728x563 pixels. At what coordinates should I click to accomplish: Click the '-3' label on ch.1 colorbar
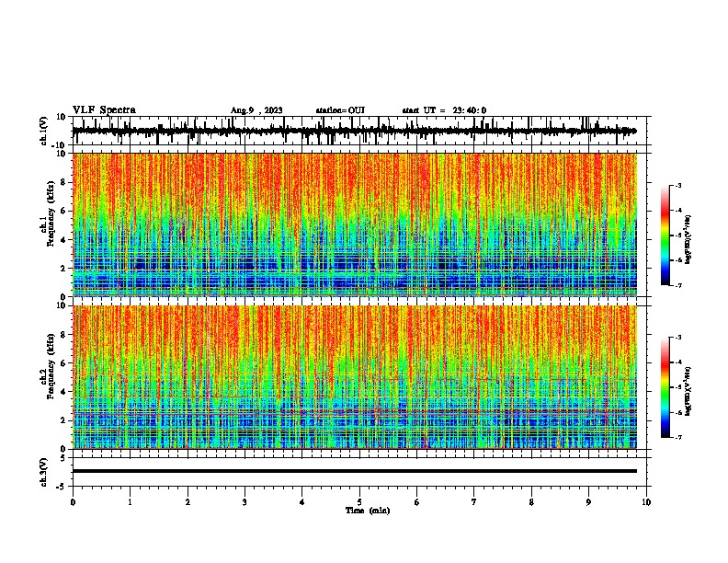pos(677,185)
